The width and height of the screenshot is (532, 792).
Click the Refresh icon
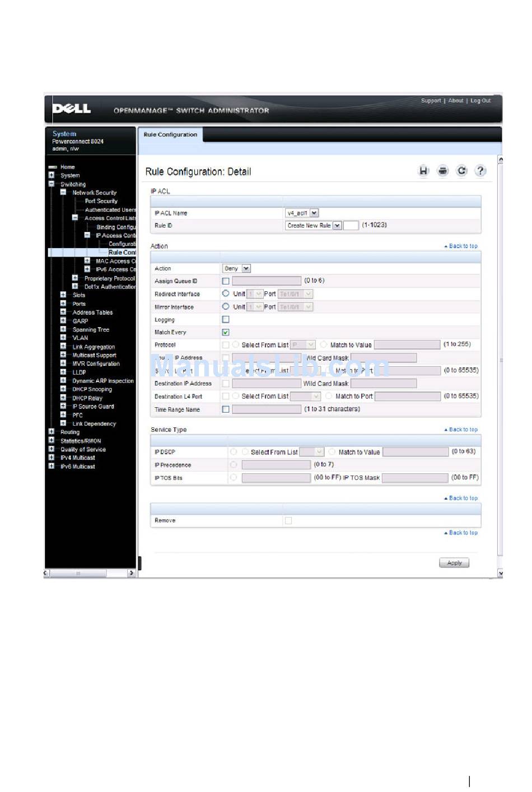coord(461,171)
